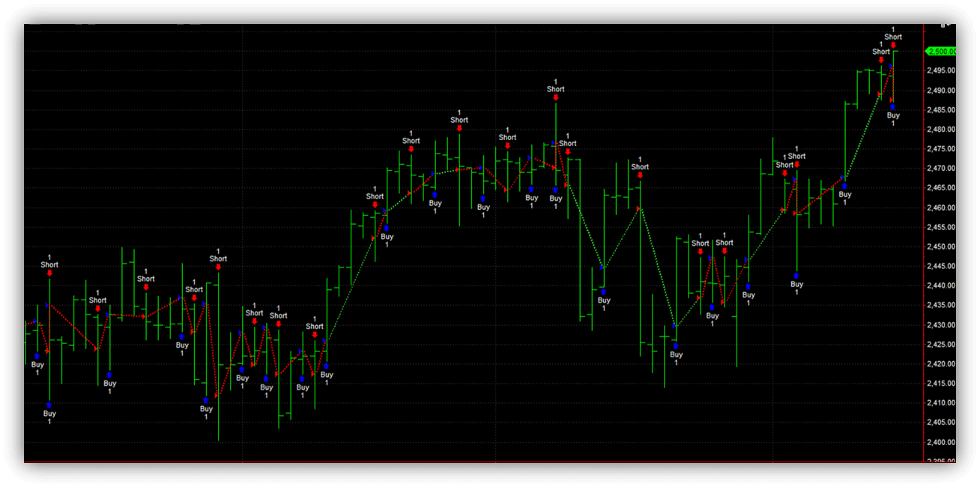Screen dimensions: 980x487
Task: Click the 2,450.00 label on the price axis
Action: 942,246
